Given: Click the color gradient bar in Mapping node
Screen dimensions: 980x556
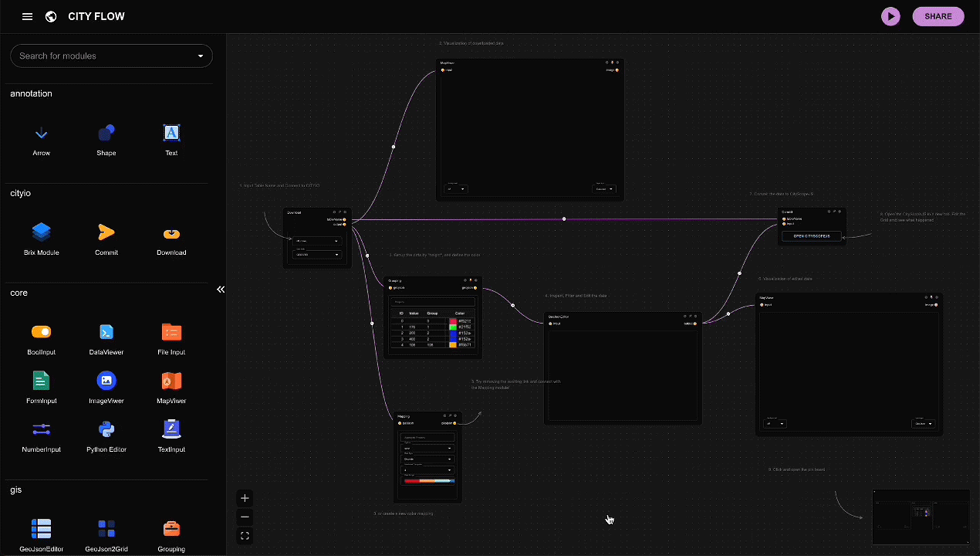Looking at the screenshot, I should click(x=430, y=481).
